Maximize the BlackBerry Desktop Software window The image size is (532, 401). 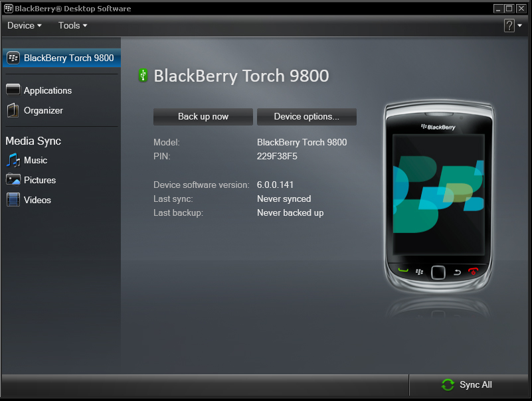tap(509, 9)
